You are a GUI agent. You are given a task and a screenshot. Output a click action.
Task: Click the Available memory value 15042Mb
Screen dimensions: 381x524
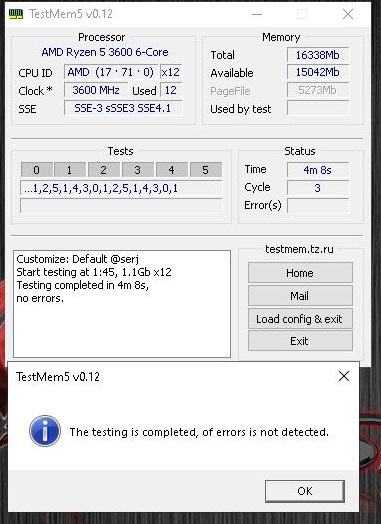tap(318, 72)
